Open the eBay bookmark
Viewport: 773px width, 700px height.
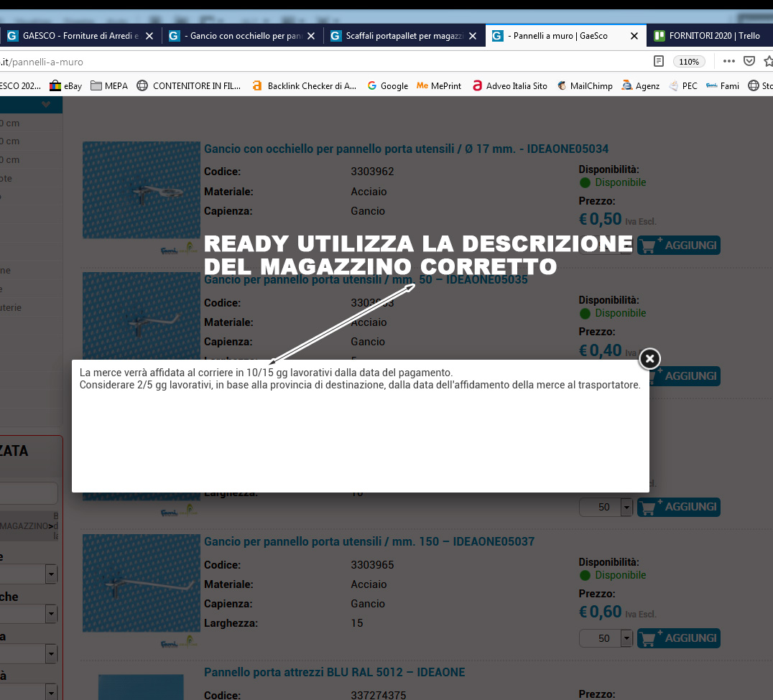[65, 85]
